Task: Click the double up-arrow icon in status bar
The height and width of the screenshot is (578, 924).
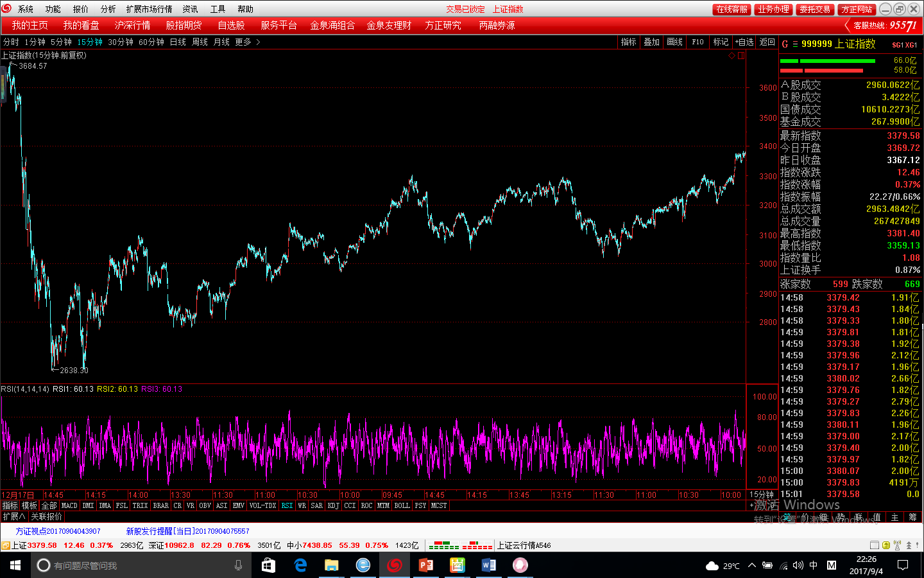Action: [x=909, y=545]
